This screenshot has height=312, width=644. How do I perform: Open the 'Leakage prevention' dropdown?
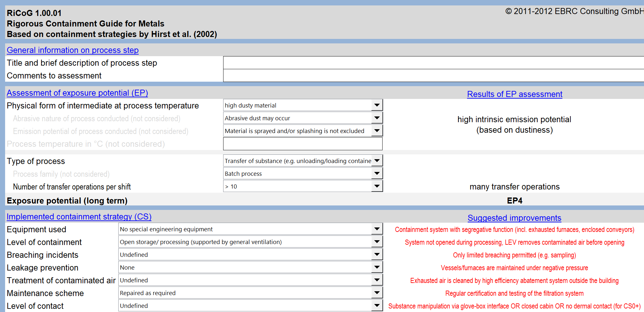tap(377, 267)
